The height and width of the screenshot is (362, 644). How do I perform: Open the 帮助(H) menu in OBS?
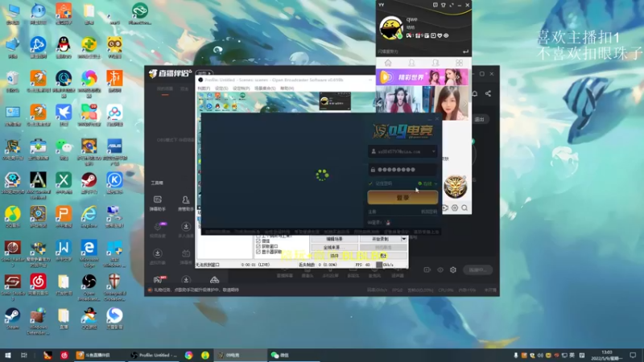[x=287, y=88]
